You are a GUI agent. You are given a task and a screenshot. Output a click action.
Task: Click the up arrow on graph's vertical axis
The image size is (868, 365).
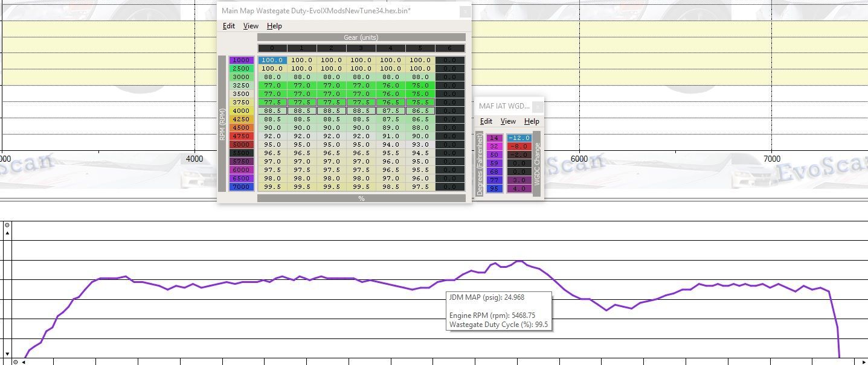(x=7, y=233)
